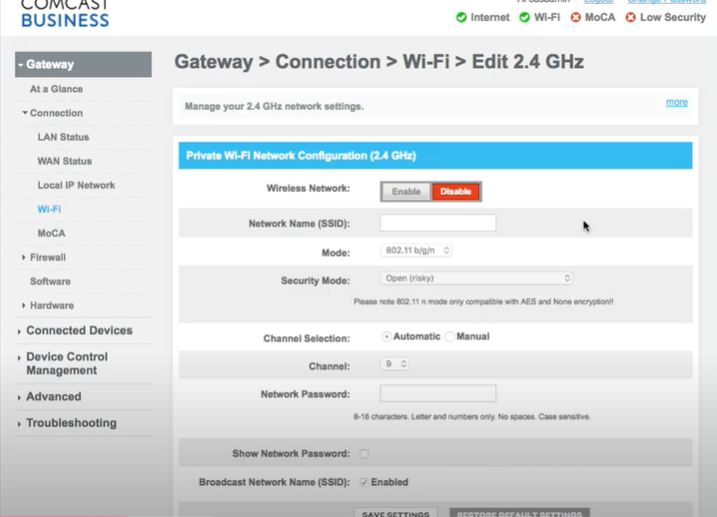Select Manual channel selection
Screen dimensions: 717x517
[x=450, y=337]
